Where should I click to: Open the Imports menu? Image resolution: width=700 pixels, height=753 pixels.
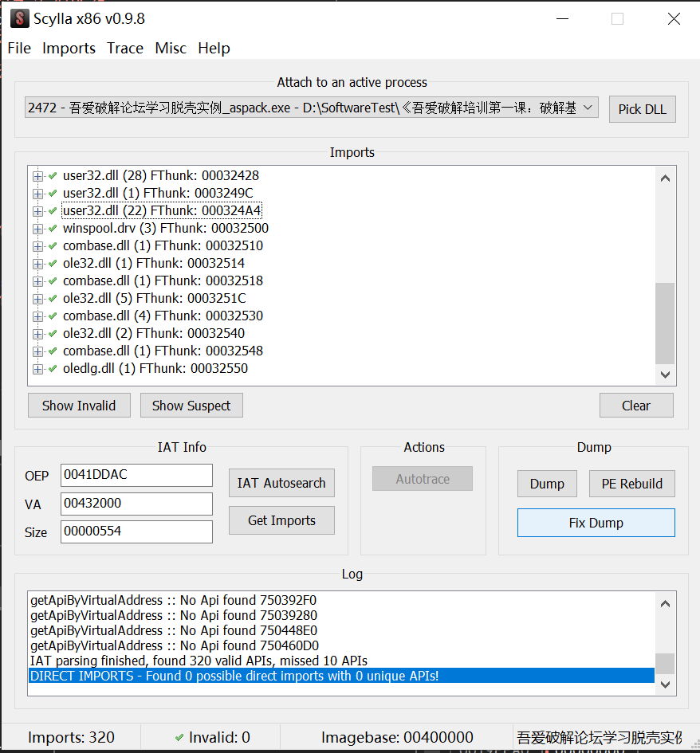[x=69, y=49]
